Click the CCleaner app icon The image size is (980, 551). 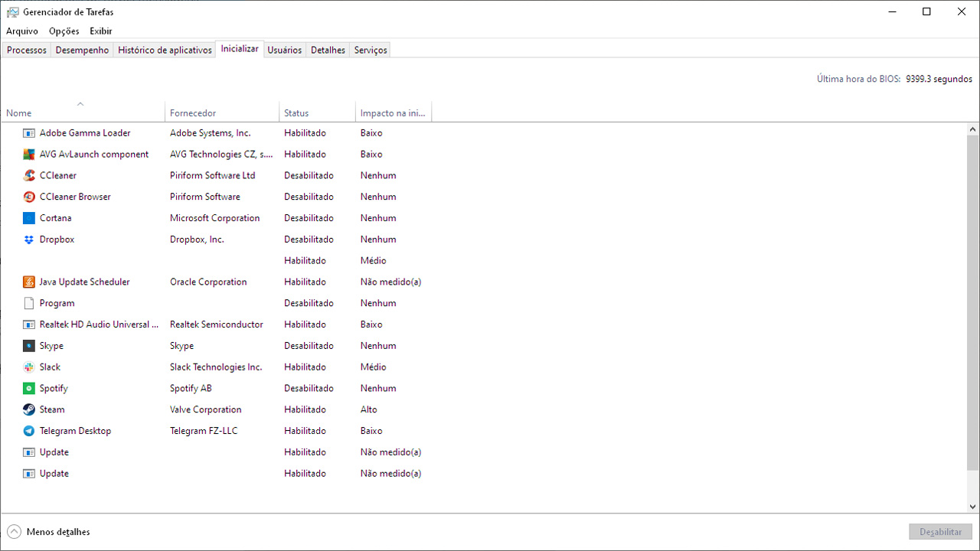[x=29, y=175]
